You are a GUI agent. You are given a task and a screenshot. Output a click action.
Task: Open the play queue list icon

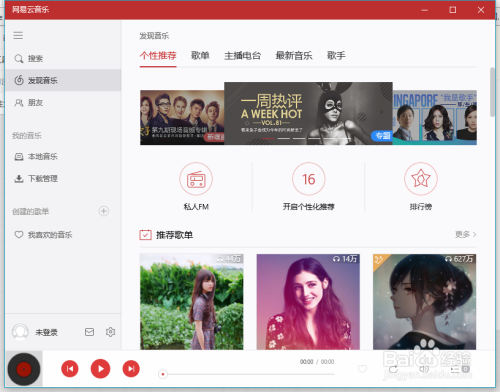click(x=460, y=369)
